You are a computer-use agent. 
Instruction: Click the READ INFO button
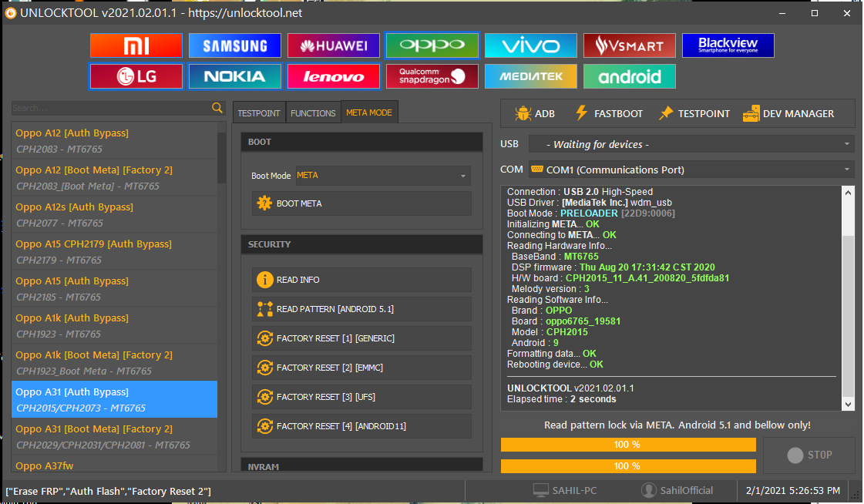pyautogui.click(x=361, y=280)
